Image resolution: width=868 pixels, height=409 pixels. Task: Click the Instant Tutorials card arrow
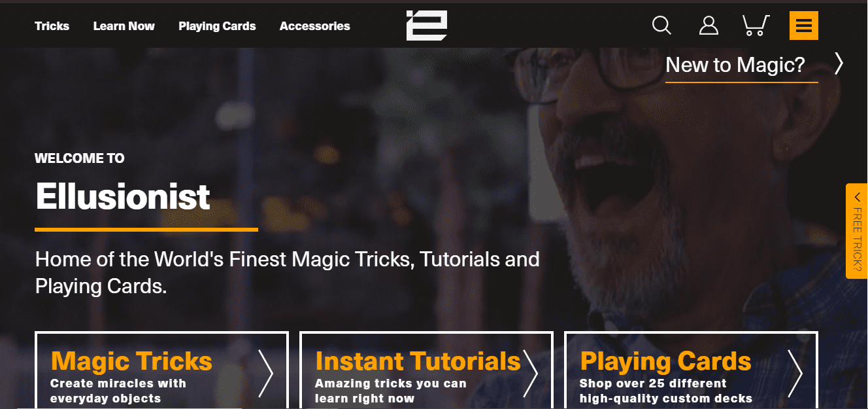click(x=530, y=374)
